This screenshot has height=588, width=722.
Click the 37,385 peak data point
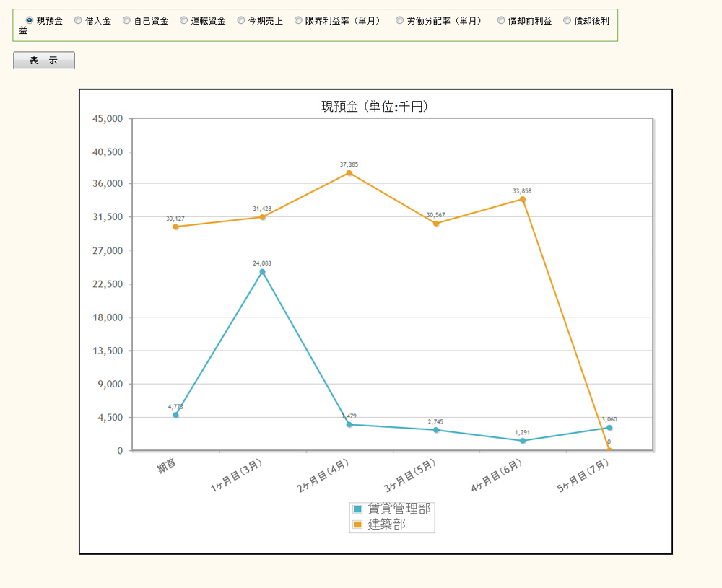[349, 173]
